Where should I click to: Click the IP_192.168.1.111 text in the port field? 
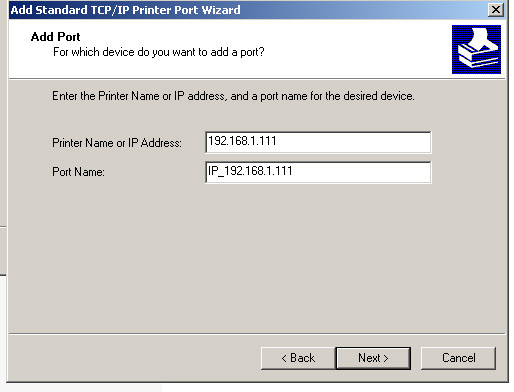click(250, 171)
